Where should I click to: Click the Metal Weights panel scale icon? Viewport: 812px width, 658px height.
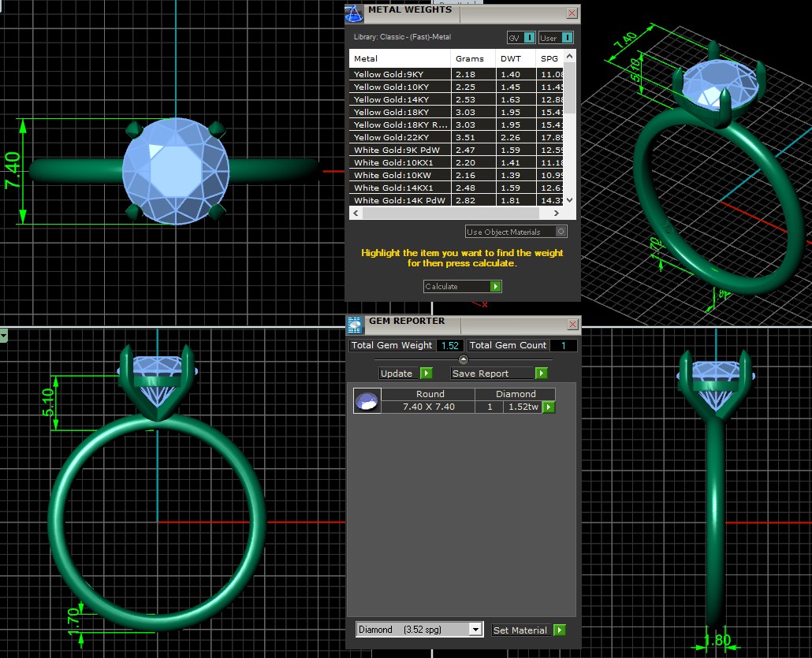355,13
